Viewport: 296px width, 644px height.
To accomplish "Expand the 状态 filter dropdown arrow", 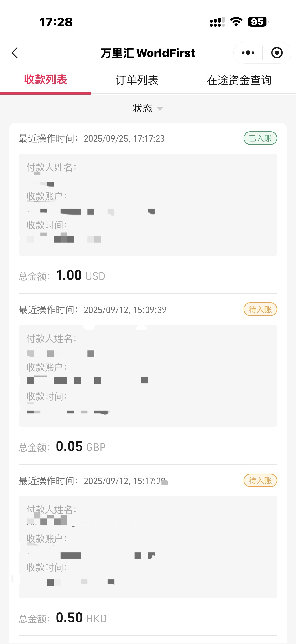I will click(160, 109).
